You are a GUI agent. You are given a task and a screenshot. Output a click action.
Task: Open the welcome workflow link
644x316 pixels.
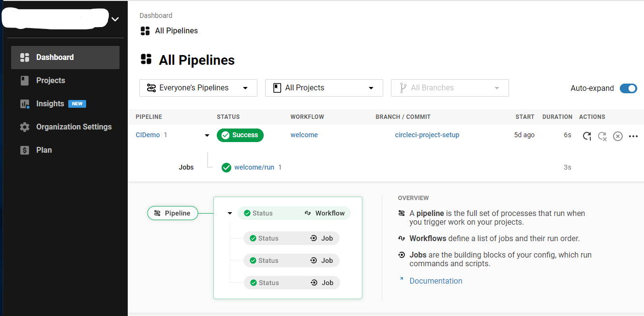click(304, 135)
